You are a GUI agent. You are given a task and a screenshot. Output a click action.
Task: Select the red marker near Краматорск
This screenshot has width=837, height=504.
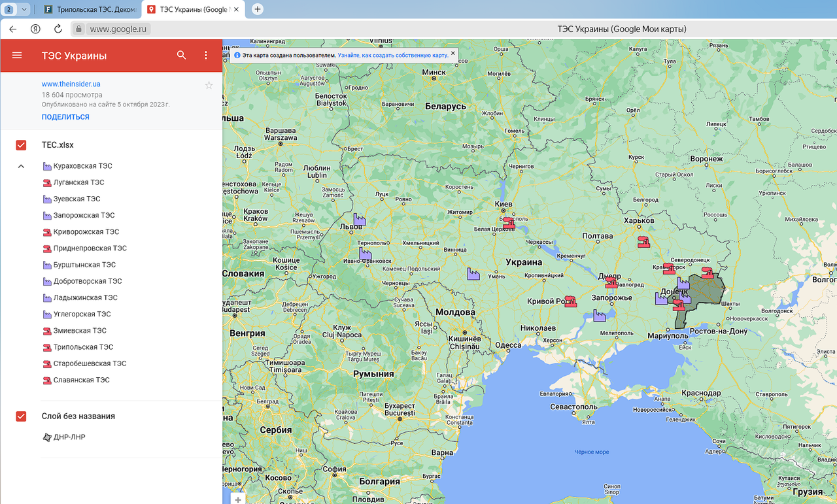[x=669, y=268]
